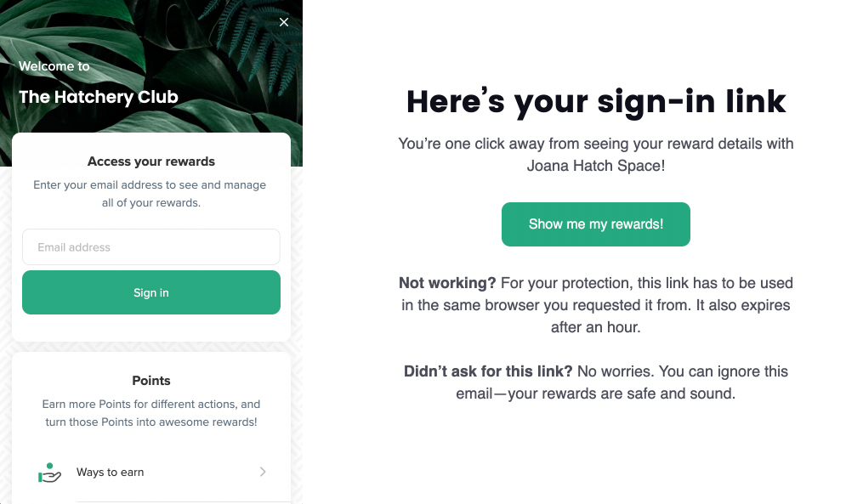863x504 pixels.
Task: Click the Welcome to banner text
Action: click(54, 66)
